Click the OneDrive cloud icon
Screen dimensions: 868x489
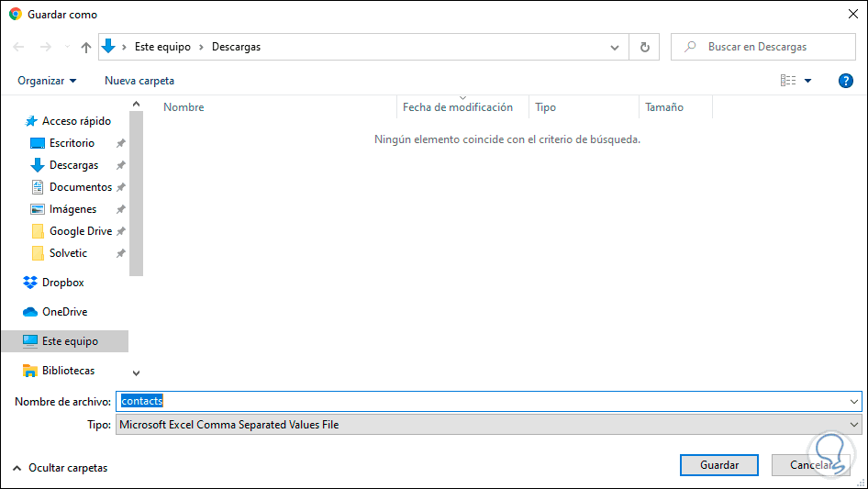tap(30, 312)
